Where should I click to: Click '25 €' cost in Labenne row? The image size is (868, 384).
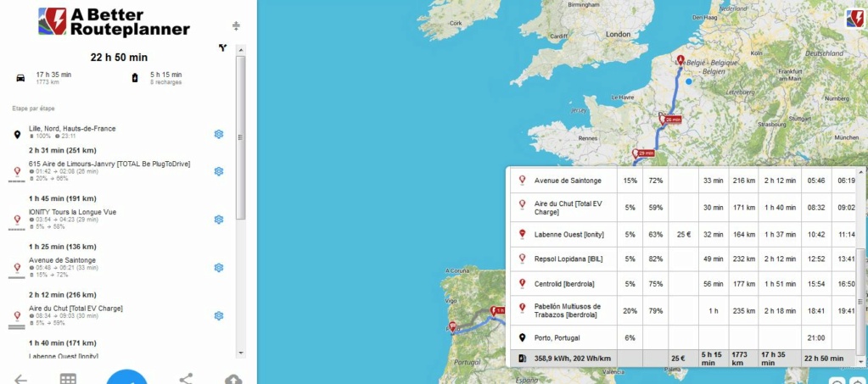click(x=682, y=235)
